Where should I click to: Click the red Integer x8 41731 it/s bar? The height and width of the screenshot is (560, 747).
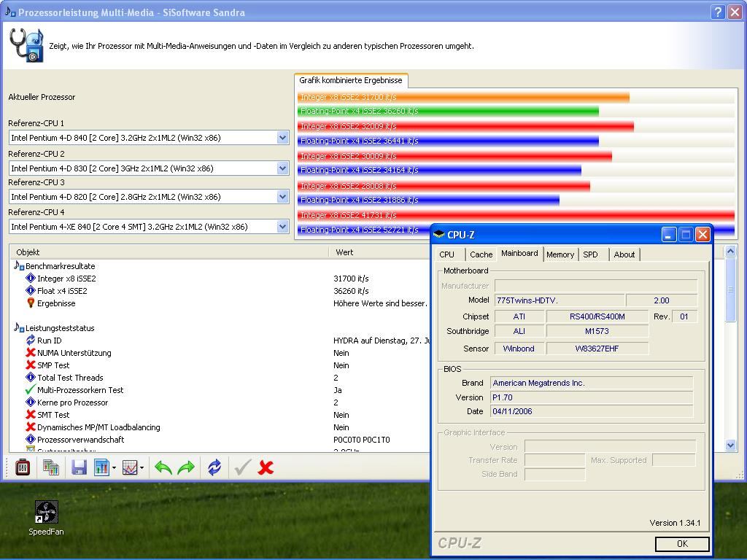pos(516,215)
